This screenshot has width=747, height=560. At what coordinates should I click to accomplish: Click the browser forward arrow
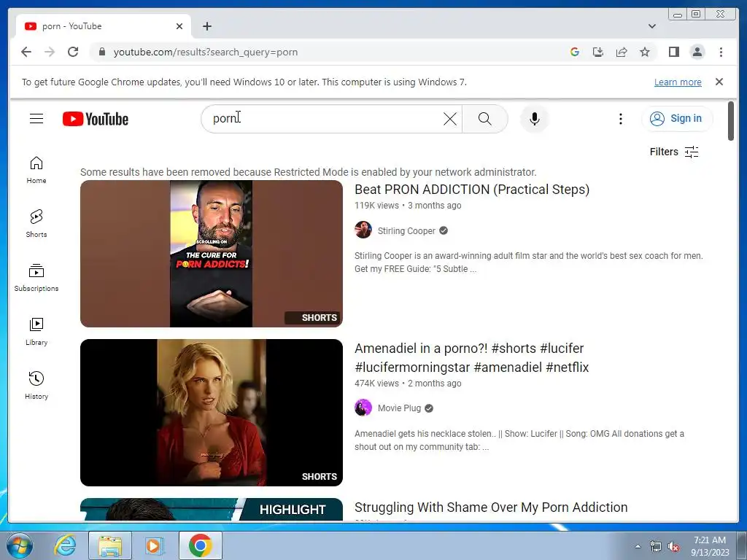pyautogui.click(x=50, y=52)
